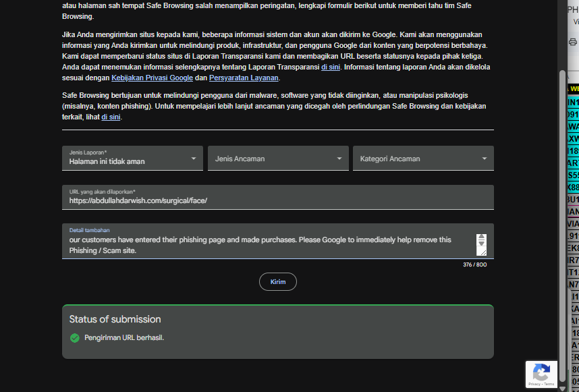Click the green success checkmark icon

coord(75,338)
